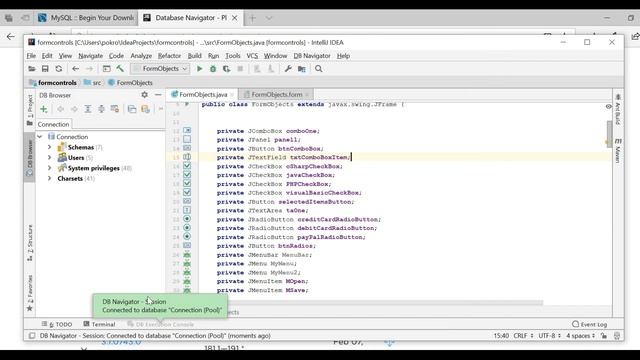The width and height of the screenshot is (640, 360).
Task: Expand the Charsets node
Action: coord(49,178)
